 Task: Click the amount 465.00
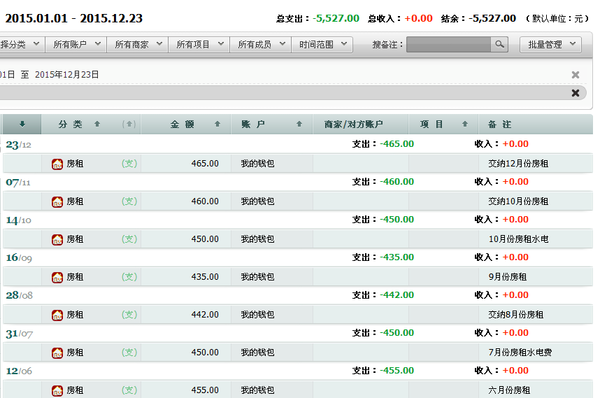click(205, 164)
